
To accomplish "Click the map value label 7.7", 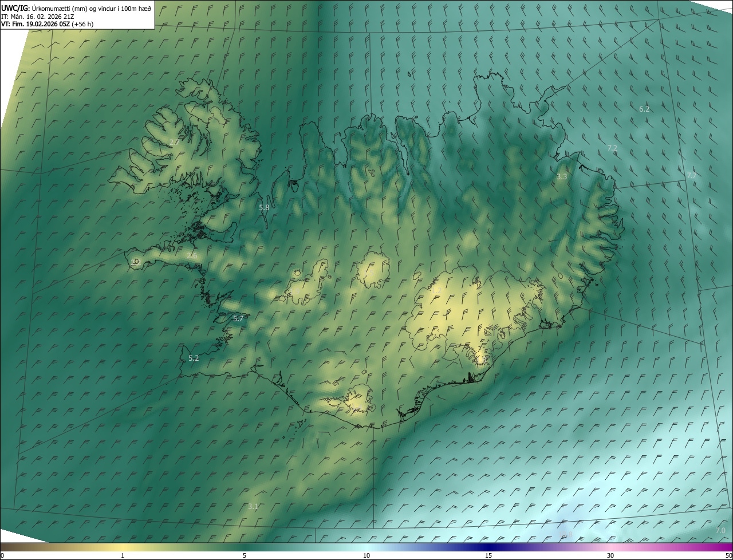I will [691, 175].
